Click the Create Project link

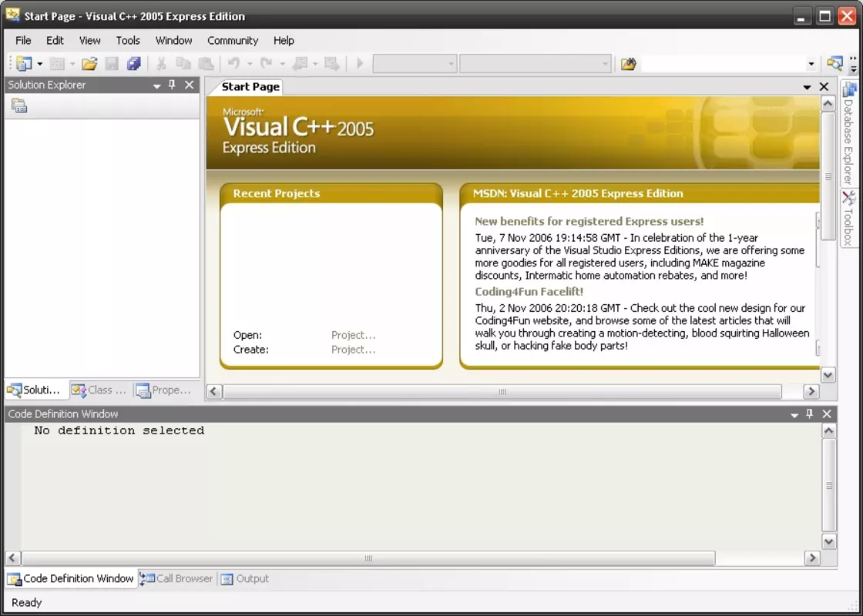pos(354,350)
